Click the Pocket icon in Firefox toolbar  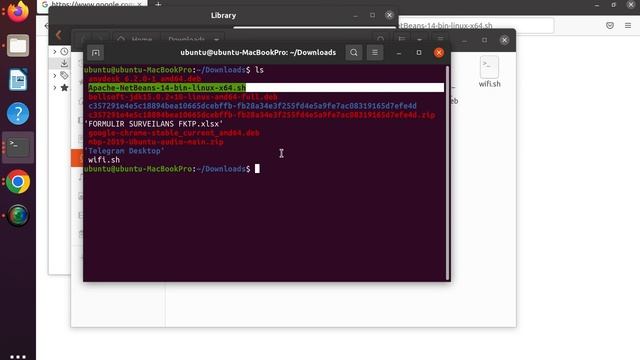pyautogui.click(x=610, y=25)
